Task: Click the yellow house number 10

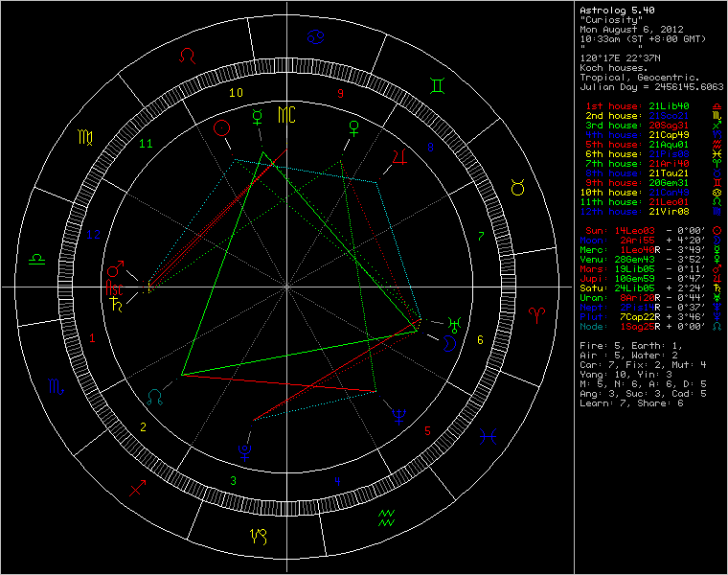Action: point(235,92)
